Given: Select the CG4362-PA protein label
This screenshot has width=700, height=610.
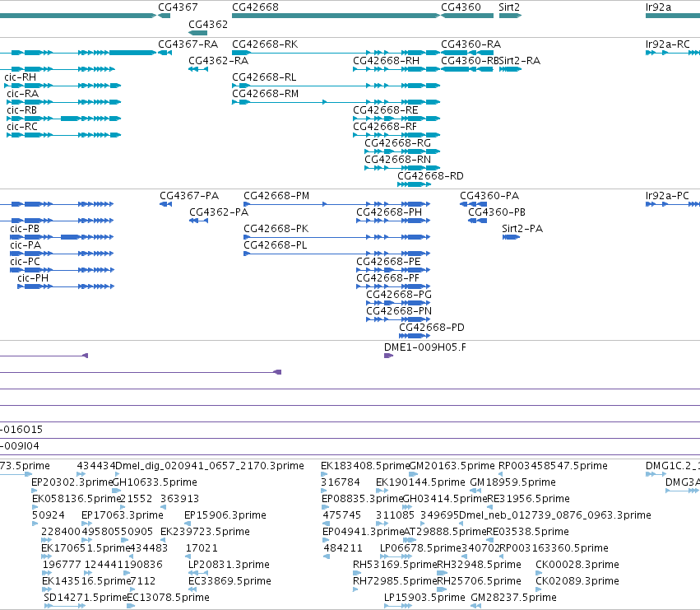Looking at the screenshot, I should click(219, 212).
